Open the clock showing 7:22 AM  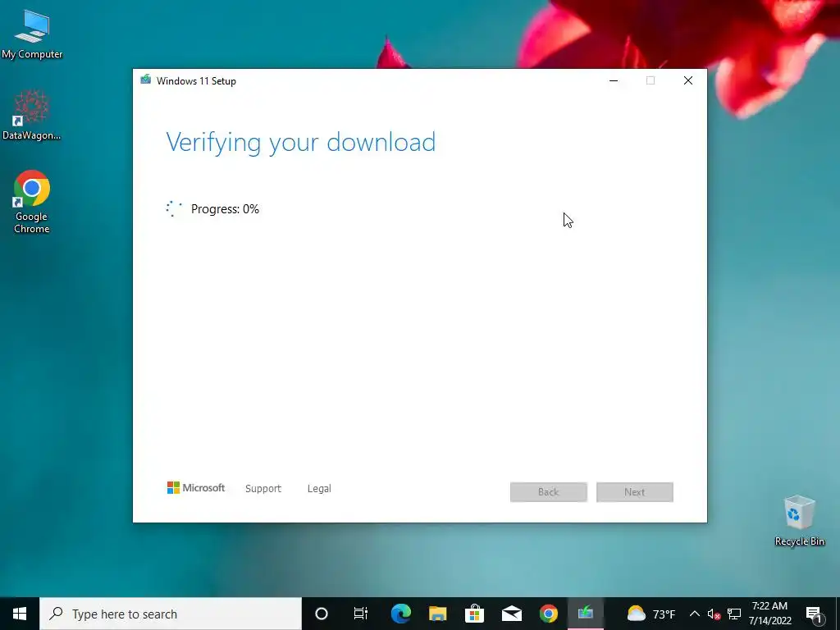pyautogui.click(x=769, y=614)
